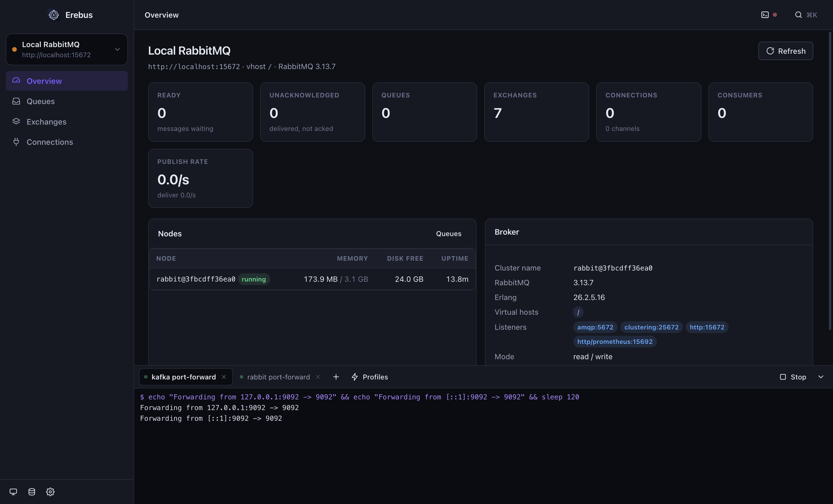Click the page scrollbar on right edge
This screenshot has width=833, height=504.
(830, 181)
